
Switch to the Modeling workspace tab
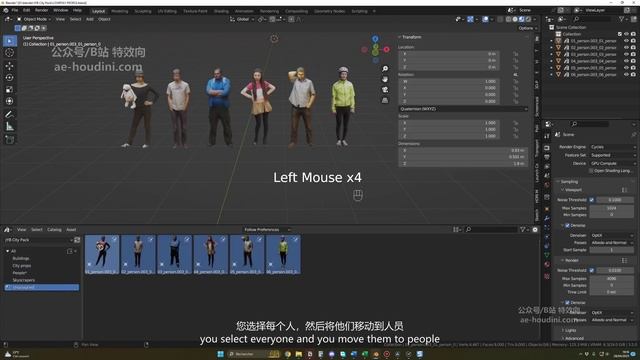(x=120, y=11)
